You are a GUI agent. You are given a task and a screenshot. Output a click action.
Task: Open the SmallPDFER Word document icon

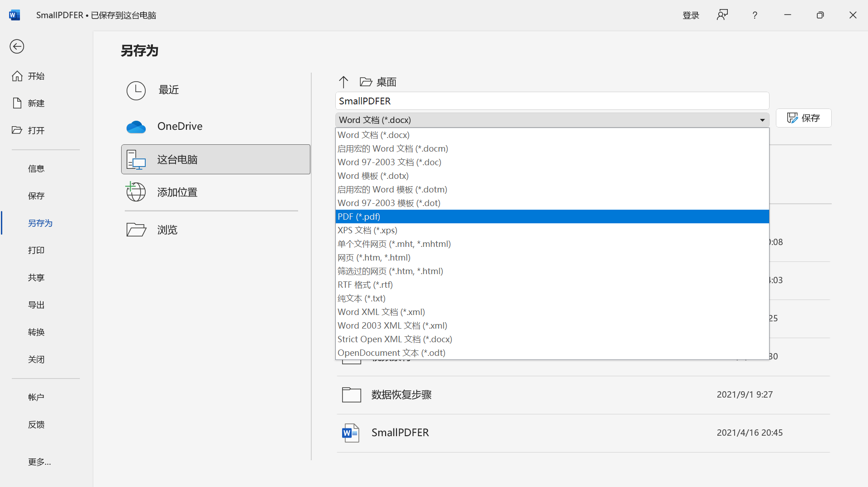tap(351, 433)
